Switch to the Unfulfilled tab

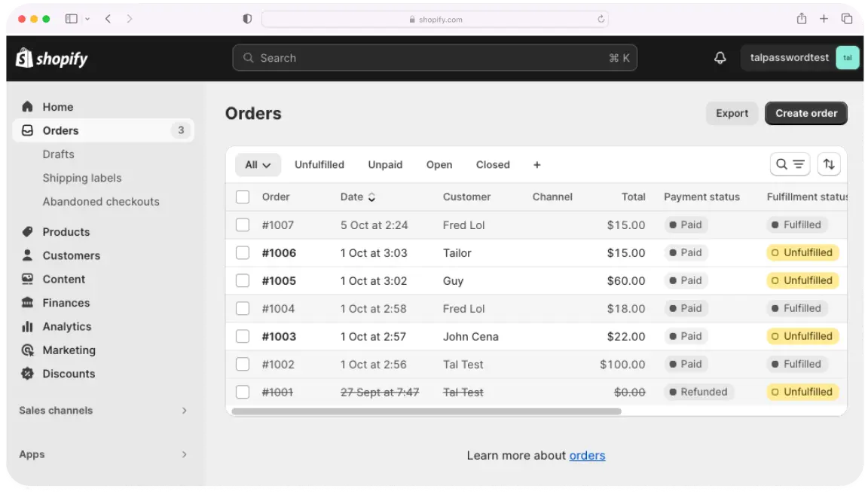pos(319,164)
